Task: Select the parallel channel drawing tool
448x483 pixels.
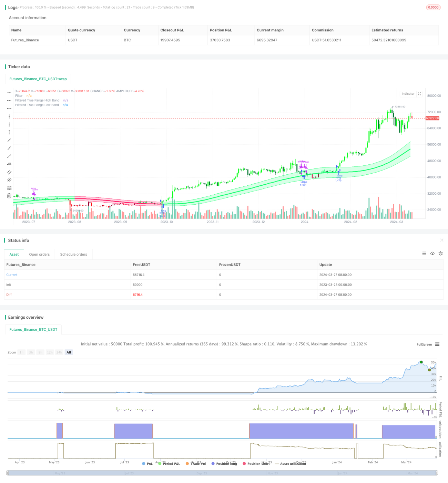Action: 9,172
